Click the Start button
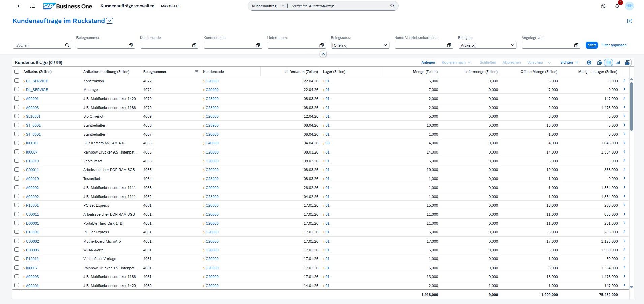This screenshot has height=304, width=644. [x=592, y=45]
